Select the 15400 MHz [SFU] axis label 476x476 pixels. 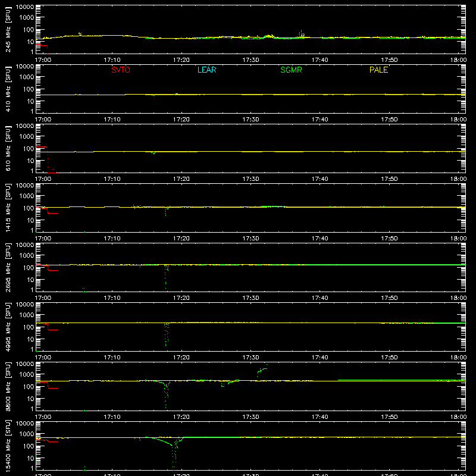pyautogui.click(x=8, y=446)
